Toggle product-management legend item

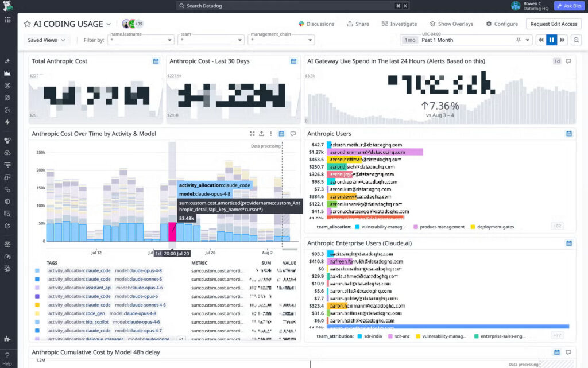439,227
